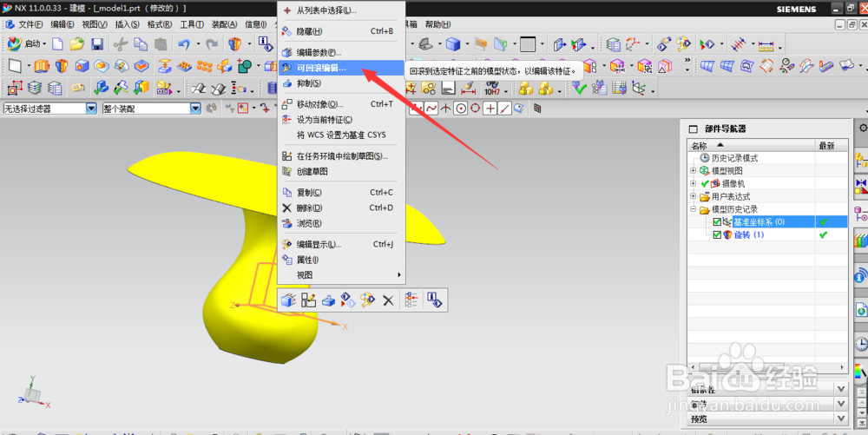Select the Extrude feature icon
The width and height of the screenshot is (868, 435).
[x=42, y=66]
